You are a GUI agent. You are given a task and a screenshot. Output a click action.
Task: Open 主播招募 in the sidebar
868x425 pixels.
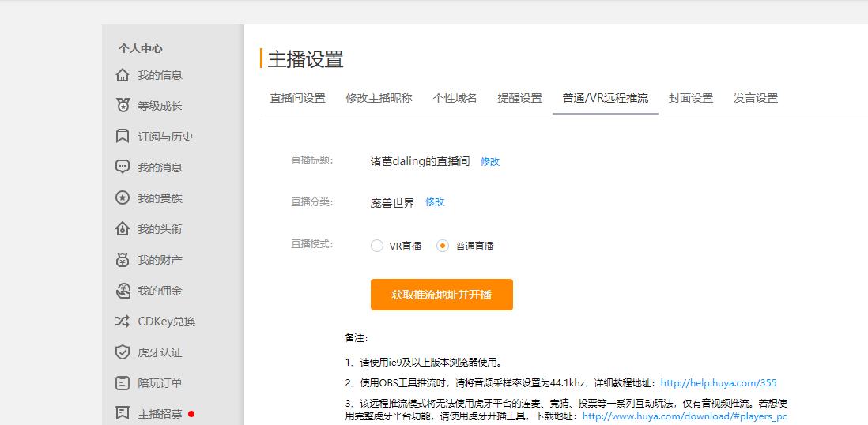click(160, 413)
